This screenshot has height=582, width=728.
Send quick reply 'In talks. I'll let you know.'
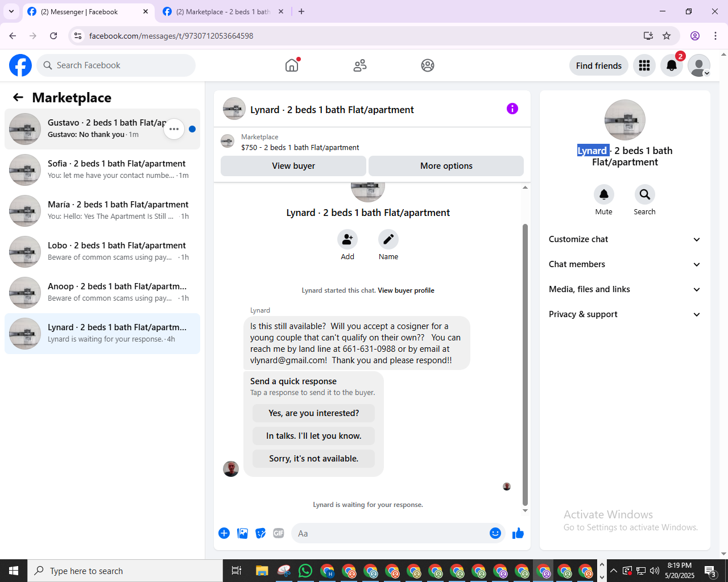[314, 436]
